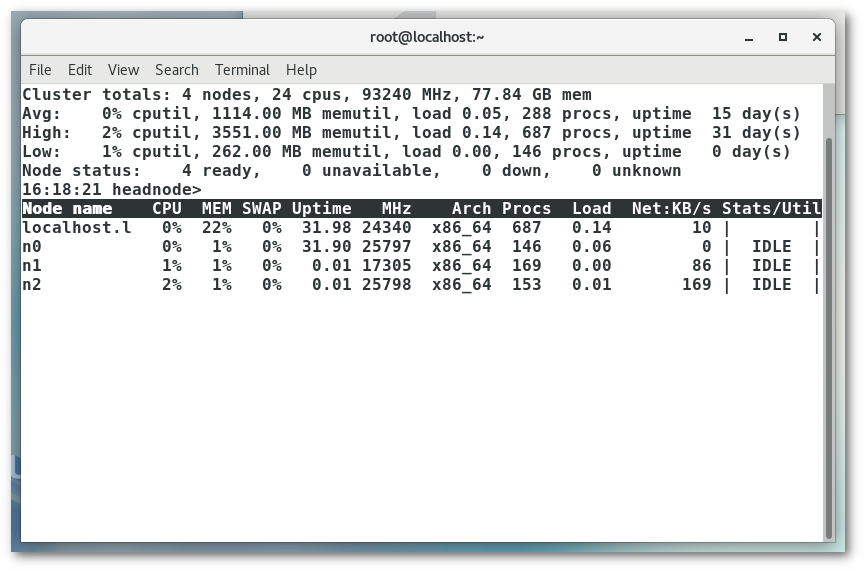Open the File menu

tap(40, 70)
